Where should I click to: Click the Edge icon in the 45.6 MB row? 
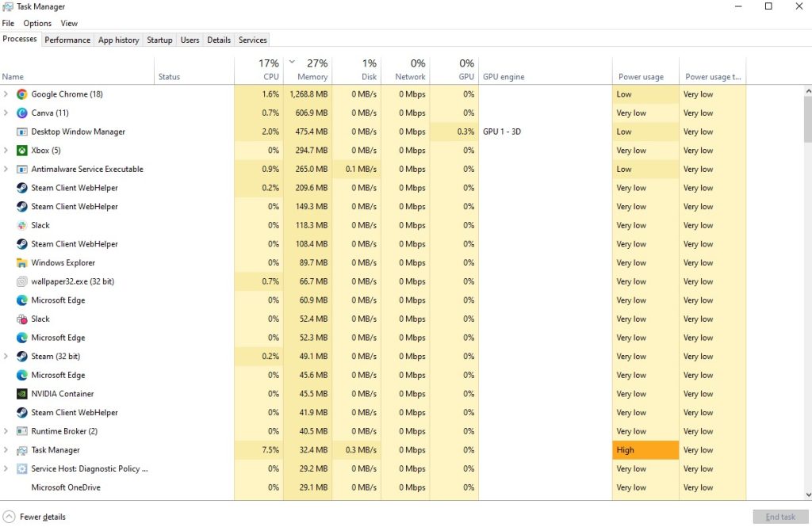click(21, 375)
